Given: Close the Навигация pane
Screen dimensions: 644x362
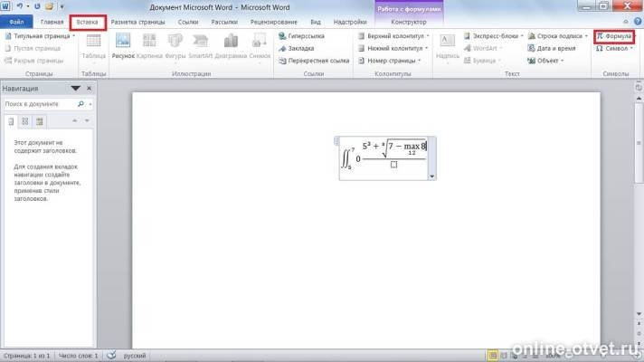Looking at the screenshot, I should point(90,89).
